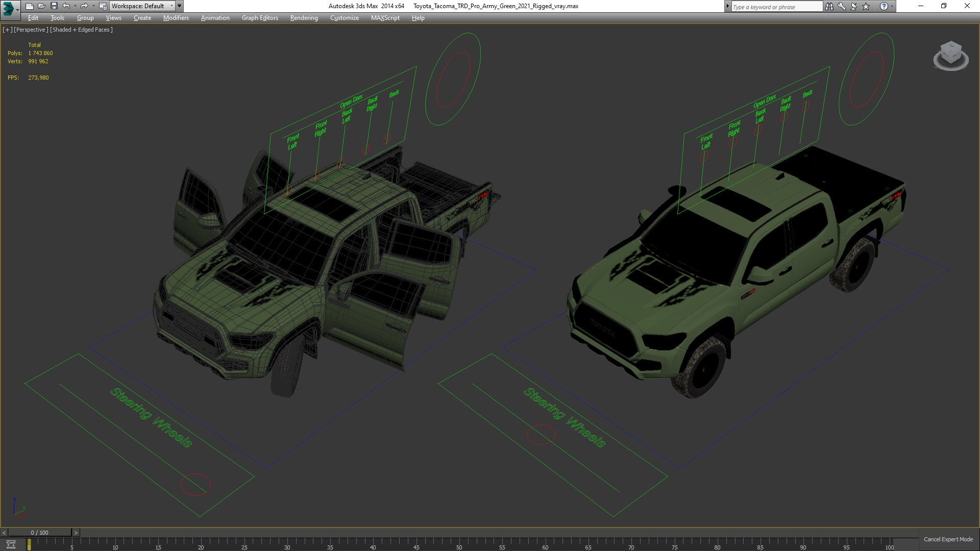Open Quick Access Toolbar customize arrow
This screenshot has height=551, width=980.
pyautogui.click(x=179, y=6)
